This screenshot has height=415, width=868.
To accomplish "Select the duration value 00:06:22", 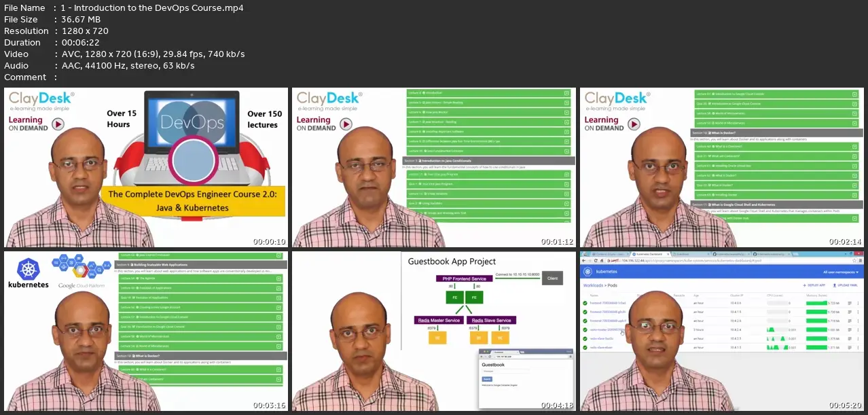I will tap(80, 43).
